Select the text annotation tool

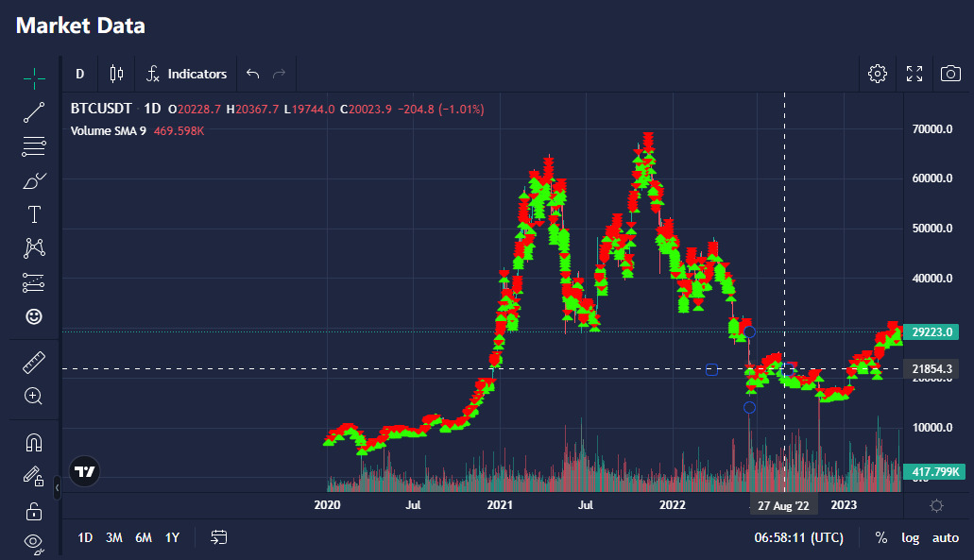pyautogui.click(x=34, y=214)
